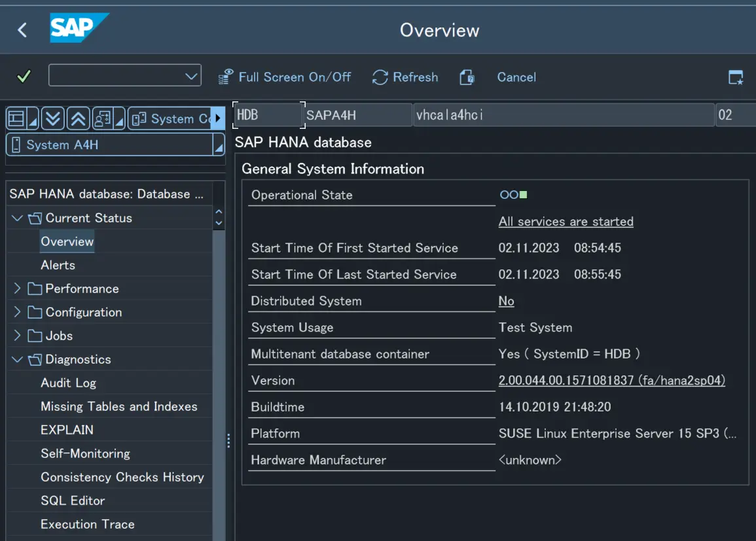The width and height of the screenshot is (756, 541).
Task: Expand the Performance folder
Action: click(x=18, y=288)
